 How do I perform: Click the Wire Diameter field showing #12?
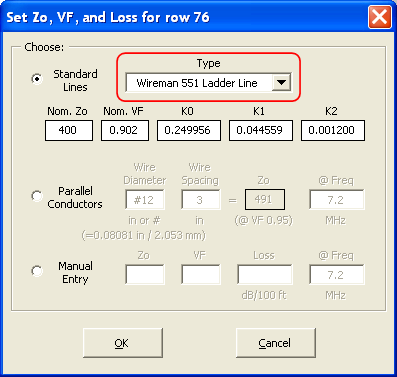tap(145, 199)
